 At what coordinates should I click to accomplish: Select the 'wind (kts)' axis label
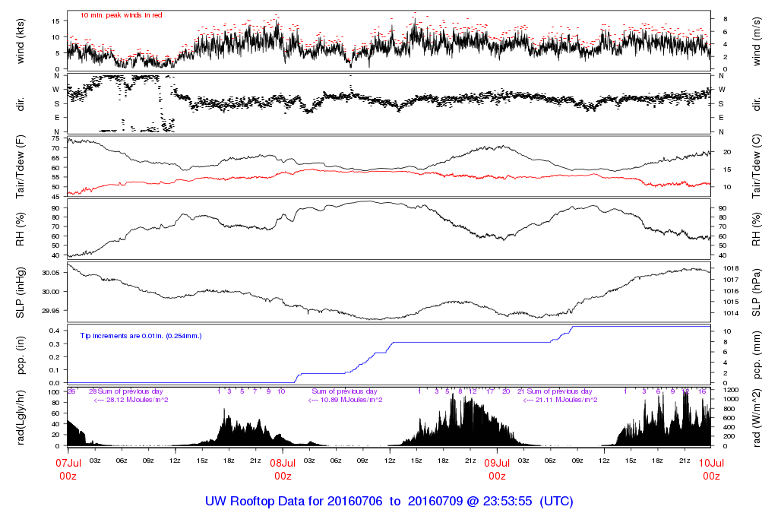(21, 41)
